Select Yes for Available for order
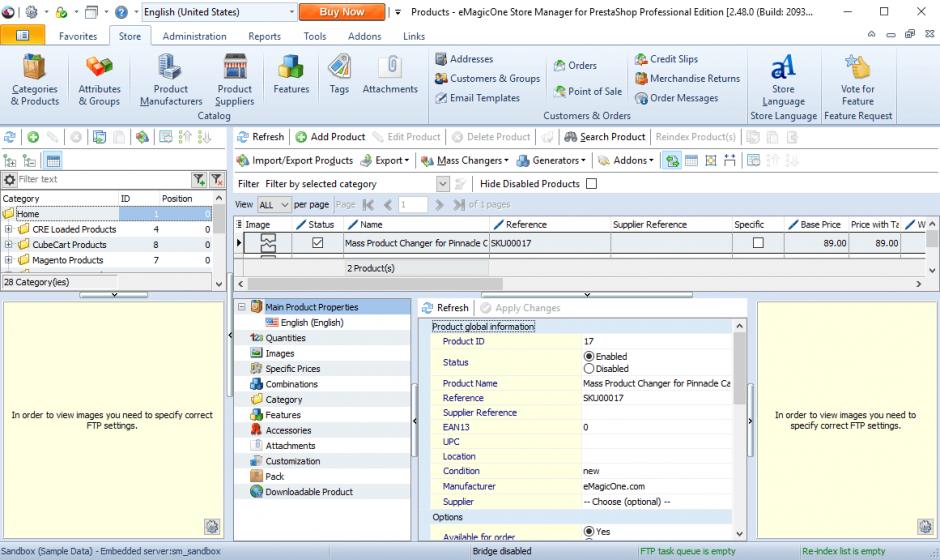The height and width of the screenshot is (560, 940). (x=589, y=531)
